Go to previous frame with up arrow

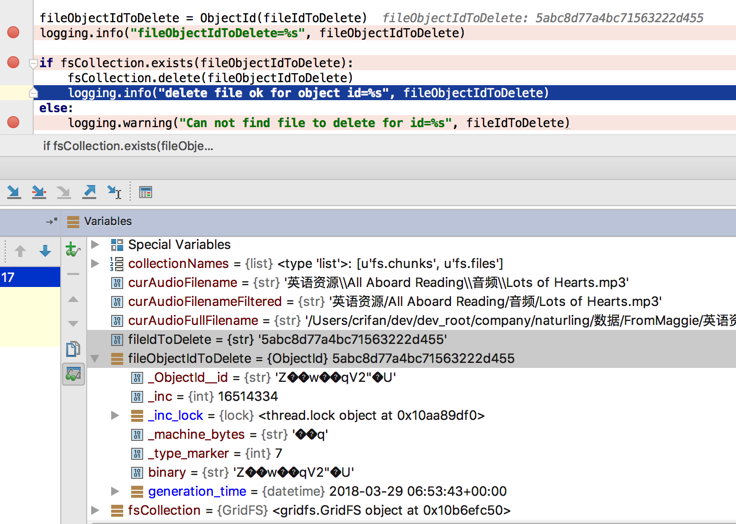tap(20, 251)
